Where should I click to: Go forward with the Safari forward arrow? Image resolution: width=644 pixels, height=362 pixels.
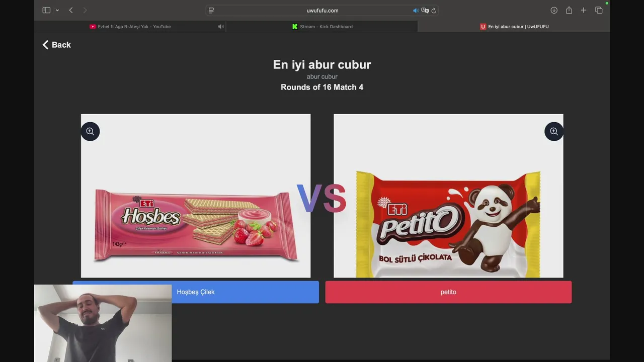[x=85, y=10]
